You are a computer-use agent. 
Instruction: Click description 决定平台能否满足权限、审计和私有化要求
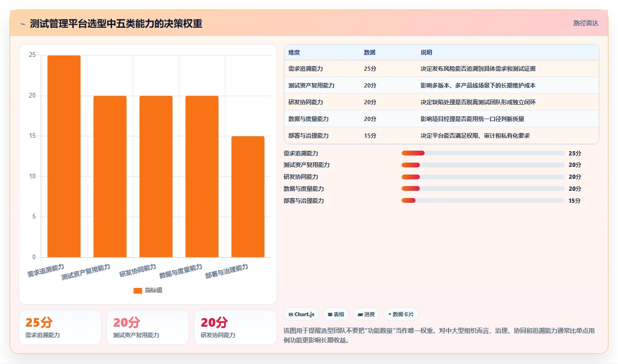pos(475,135)
